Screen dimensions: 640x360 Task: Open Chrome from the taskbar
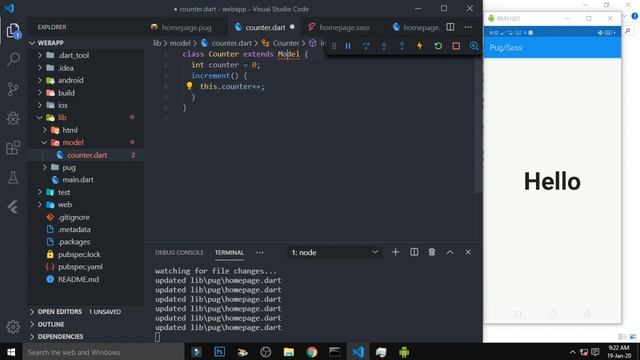(312, 352)
